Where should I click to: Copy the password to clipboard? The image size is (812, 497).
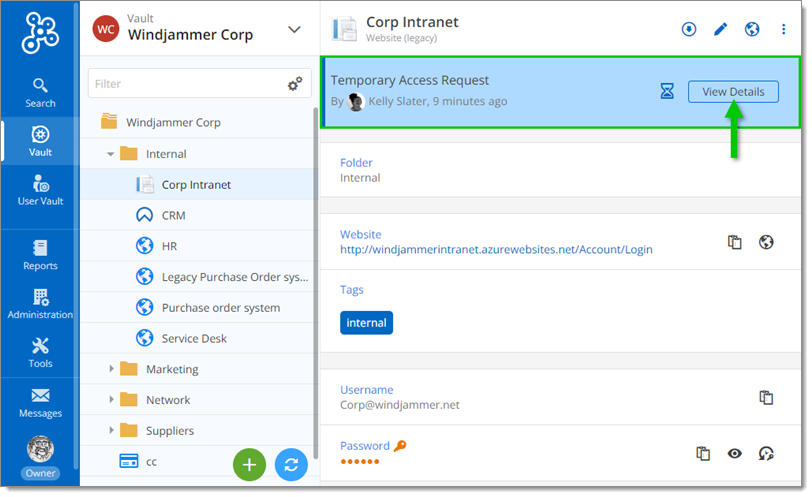tap(703, 453)
